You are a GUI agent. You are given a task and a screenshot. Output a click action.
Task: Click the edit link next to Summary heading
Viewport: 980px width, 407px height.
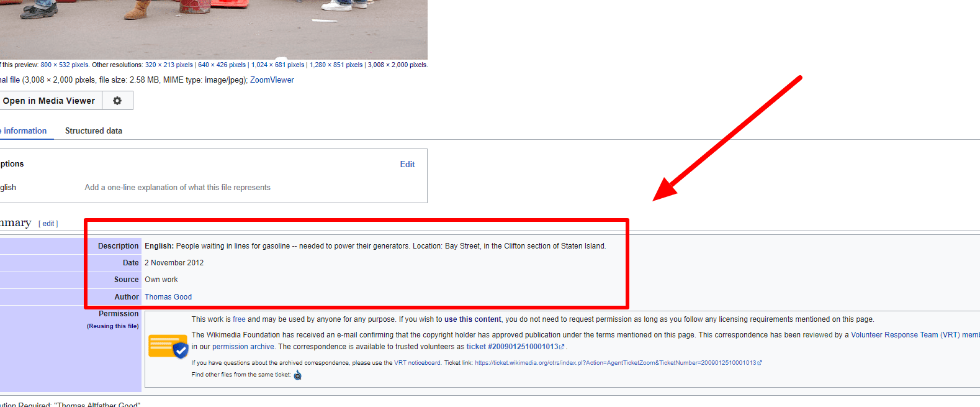click(48, 224)
